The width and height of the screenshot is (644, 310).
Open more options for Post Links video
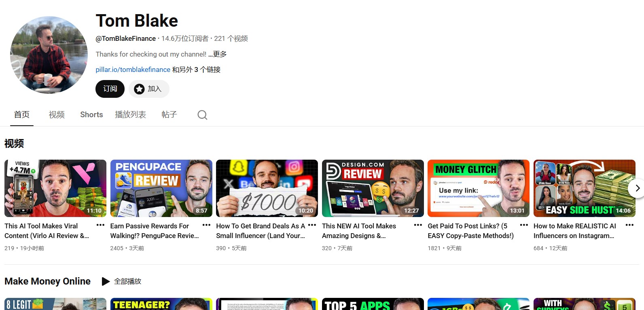point(524,225)
